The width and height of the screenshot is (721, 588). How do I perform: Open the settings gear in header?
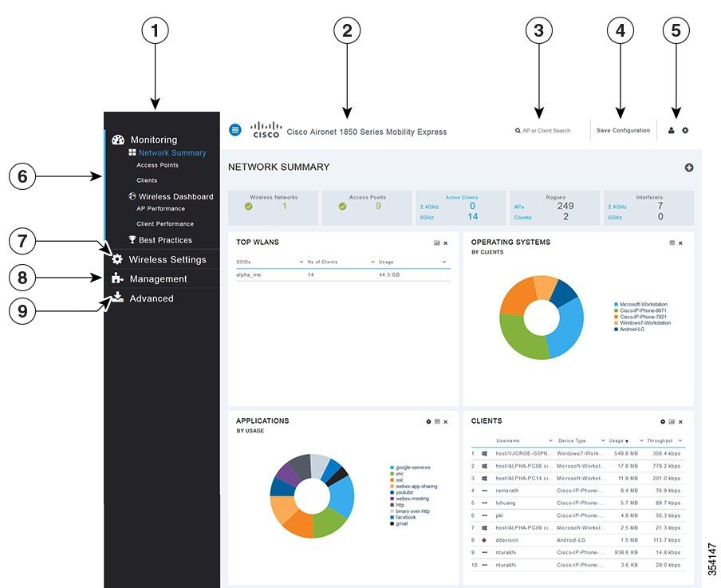tap(685, 130)
